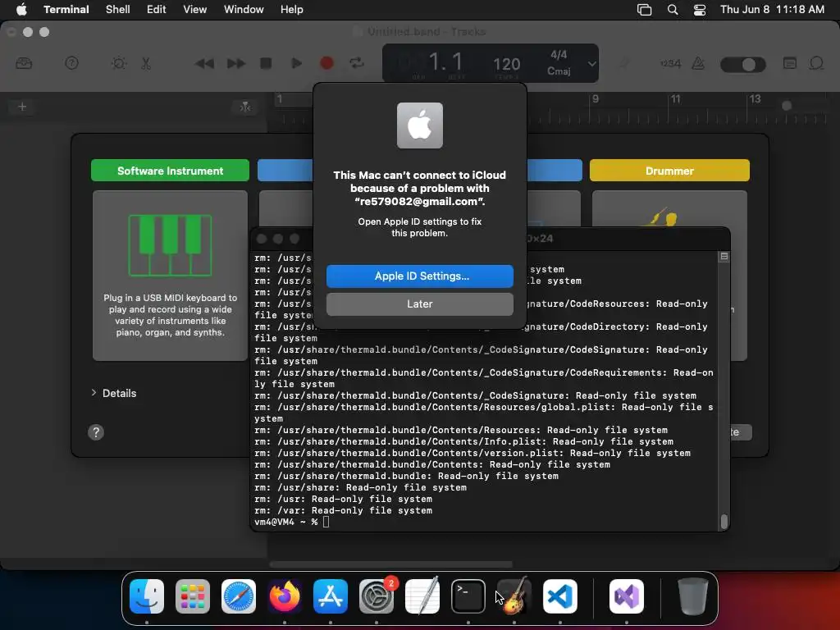The image size is (840, 630).
Task: Open TextEdit from the Dock
Action: click(422, 596)
